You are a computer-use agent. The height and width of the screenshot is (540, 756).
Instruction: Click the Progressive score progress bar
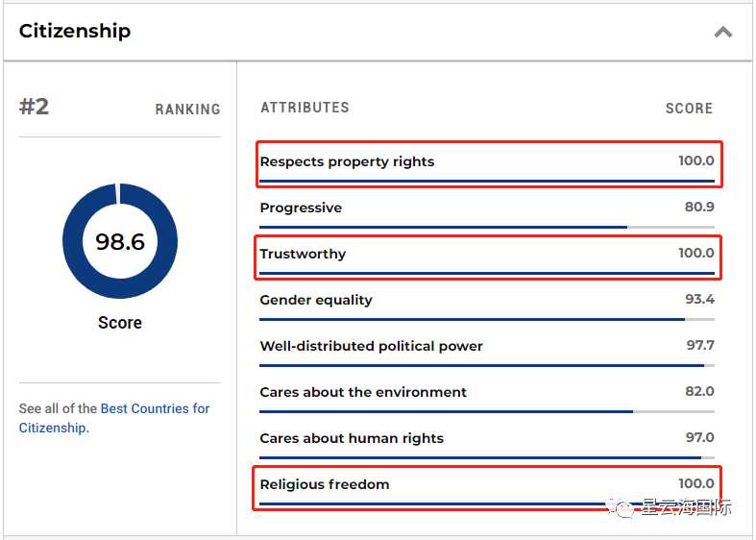tap(487, 227)
